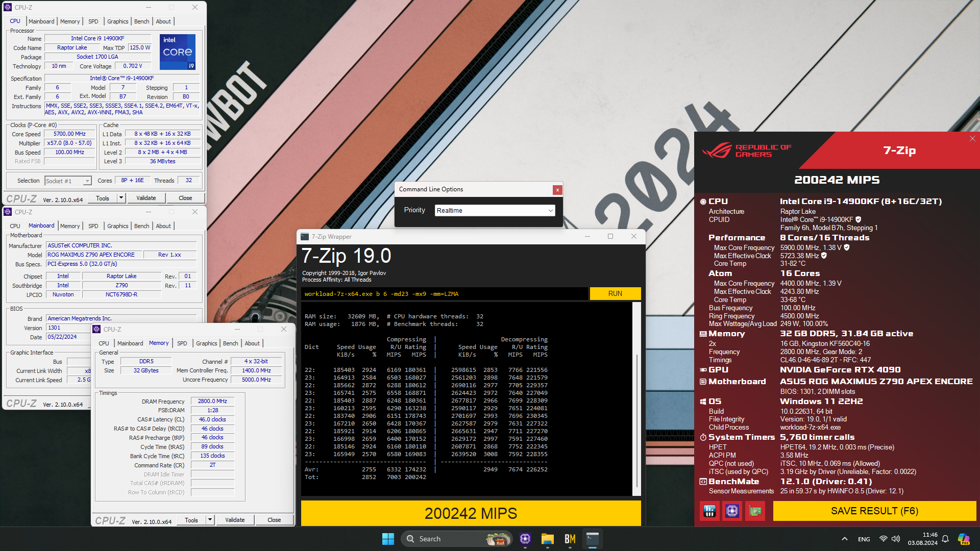
Task: Open the GPU-Z graphics card icon in BenchMate
Action: pyautogui.click(x=755, y=511)
